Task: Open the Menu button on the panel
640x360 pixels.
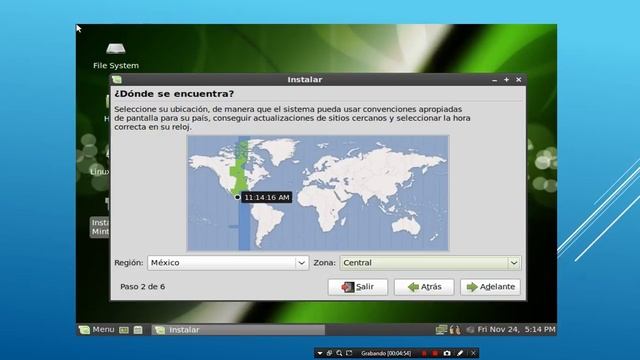Action: pos(97,329)
